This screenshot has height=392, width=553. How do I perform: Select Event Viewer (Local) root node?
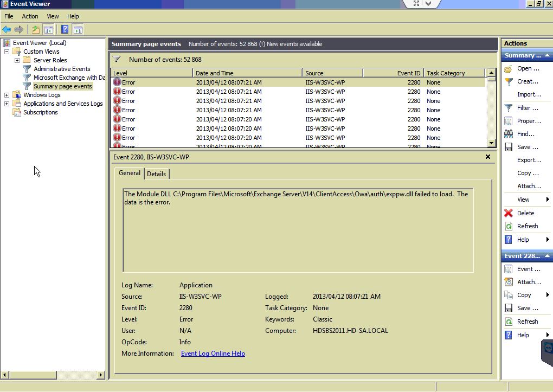(x=40, y=43)
